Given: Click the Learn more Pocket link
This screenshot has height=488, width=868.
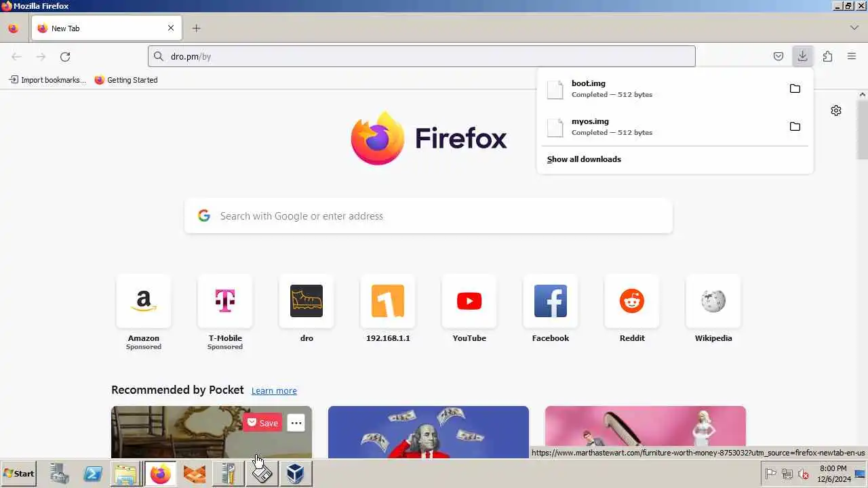Looking at the screenshot, I should [274, 391].
